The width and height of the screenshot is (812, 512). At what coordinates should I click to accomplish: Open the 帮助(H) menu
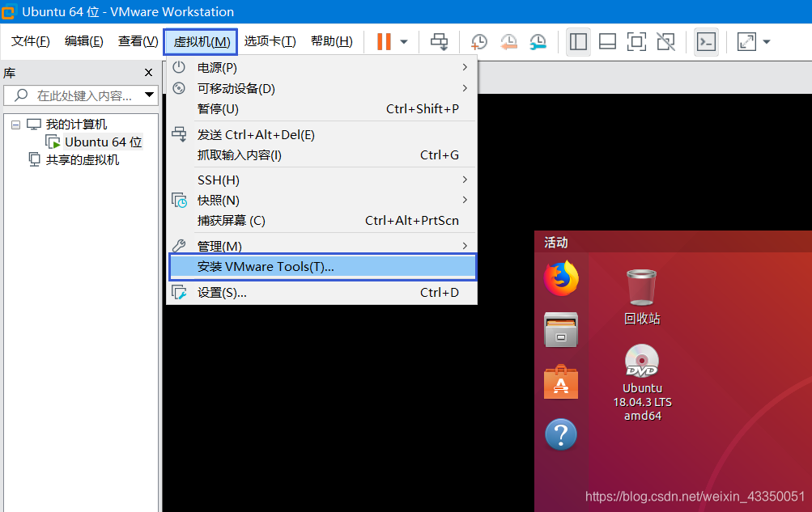pyautogui.click(x=331, y=41)
